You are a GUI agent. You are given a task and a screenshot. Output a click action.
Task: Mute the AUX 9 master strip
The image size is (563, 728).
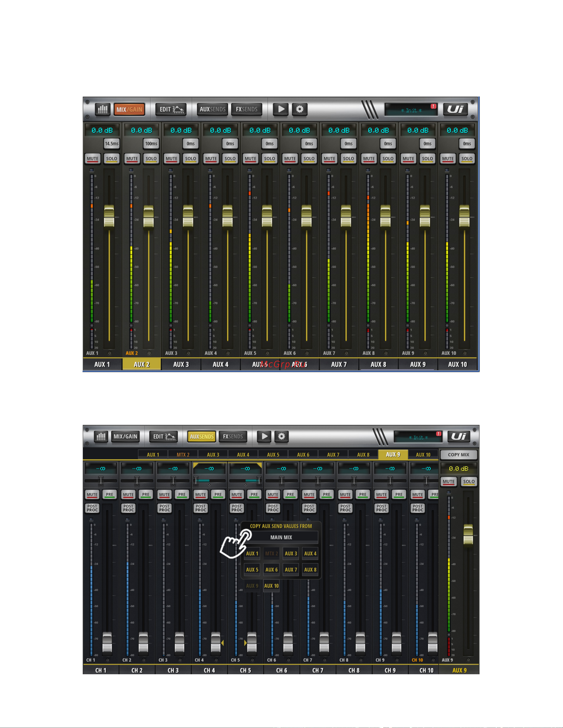click(449, 482)
